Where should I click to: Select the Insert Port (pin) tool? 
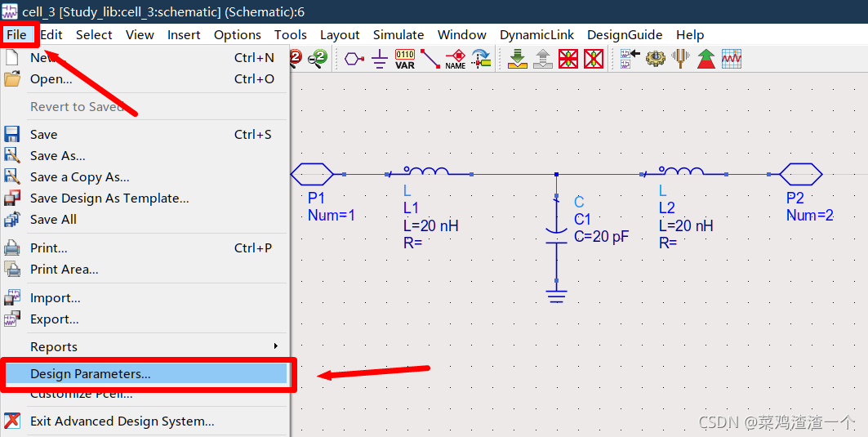coord(354,58)
